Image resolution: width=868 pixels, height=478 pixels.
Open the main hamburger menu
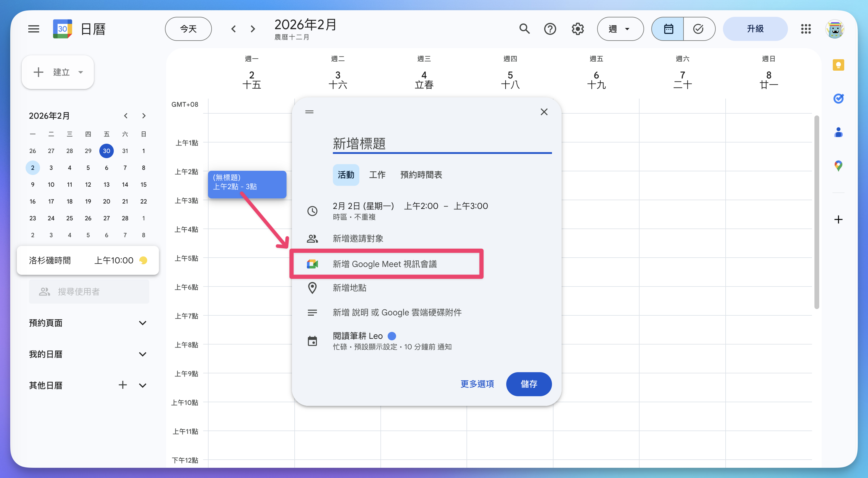click(x=34, y=29)
